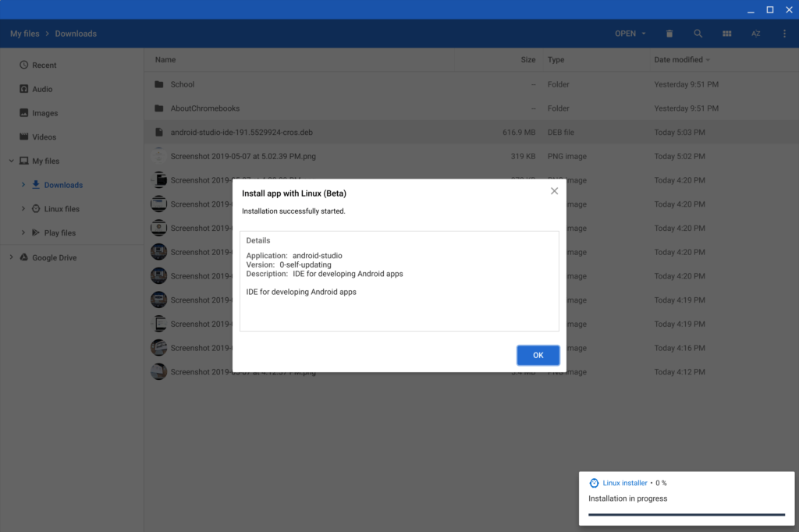Select Play files in sidebar
Image resolution: width=799 pixels, height=532 pixels.
pos(72,233)
